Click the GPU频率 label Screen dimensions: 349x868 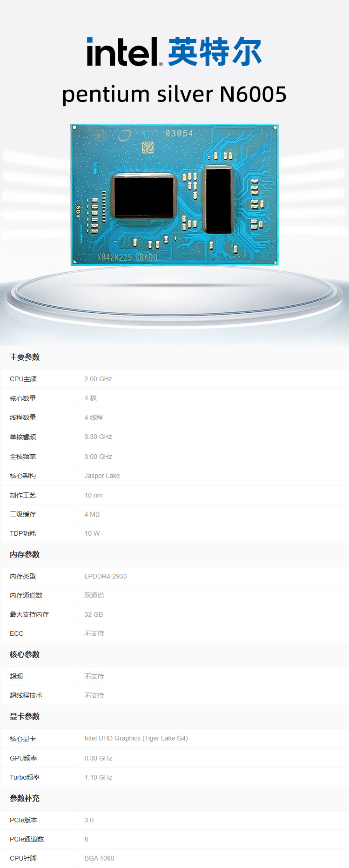23,758
